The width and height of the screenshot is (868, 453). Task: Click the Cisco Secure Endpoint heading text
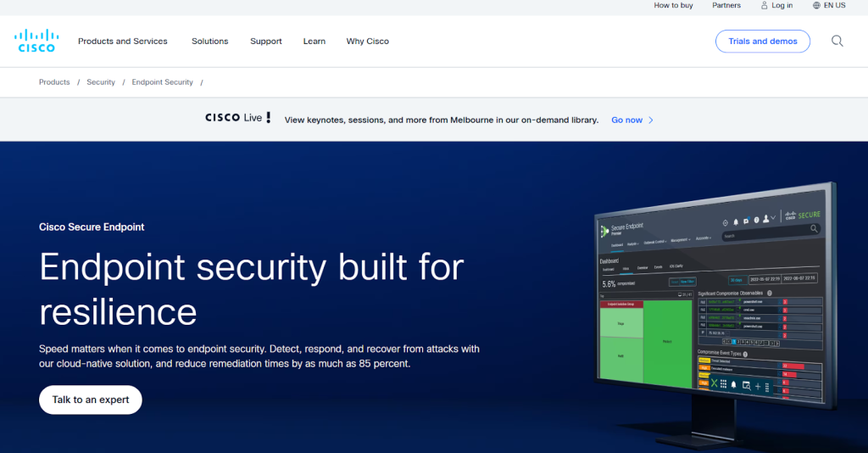pyautogui.click(x=92, y=227)
